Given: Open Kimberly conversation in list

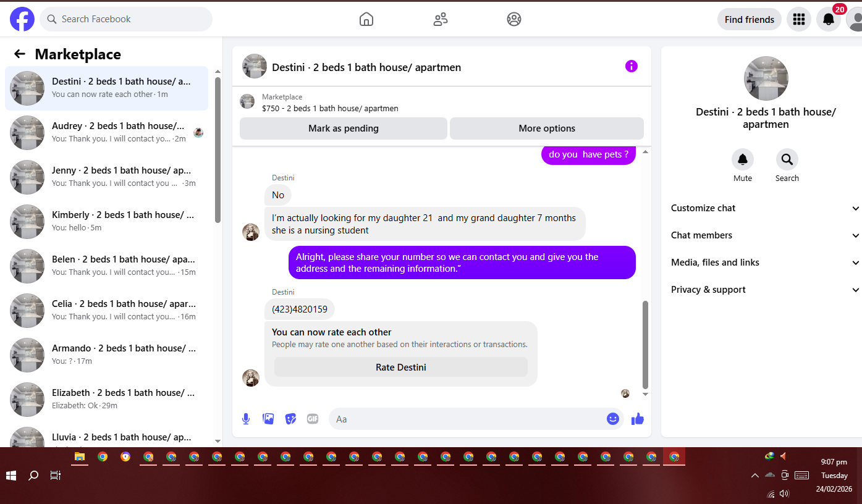Looking at the screenshot, I should (x=106, y=222).
